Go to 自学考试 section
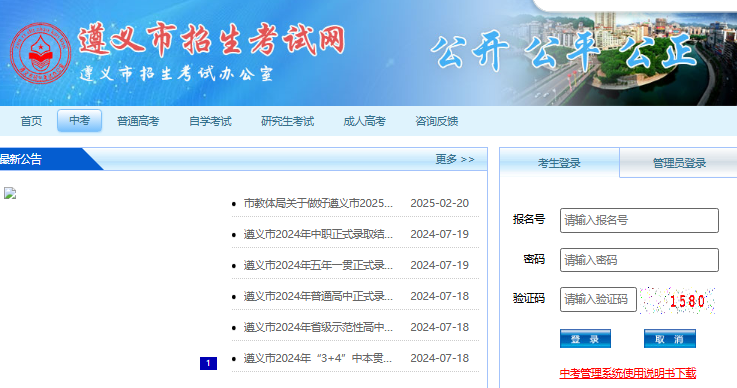The width and height of the screenshot is (737, 388). [x=210, y=121]
